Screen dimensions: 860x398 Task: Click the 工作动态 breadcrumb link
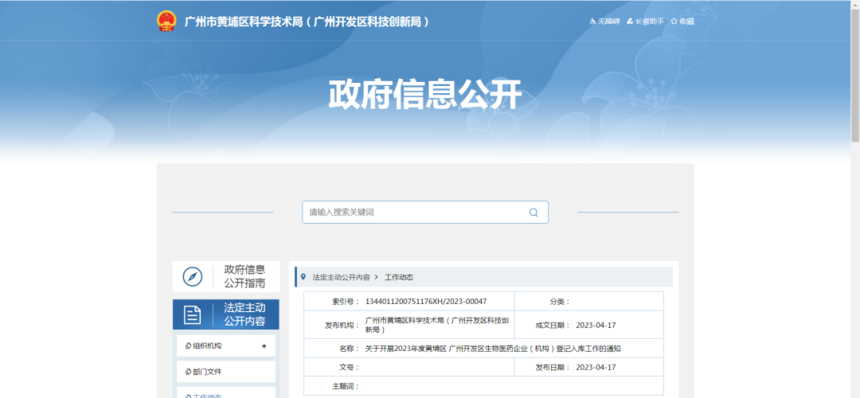coord(399,277)
